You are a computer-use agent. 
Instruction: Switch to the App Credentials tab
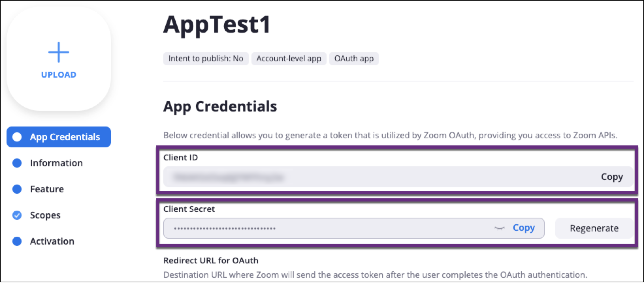point(65,137)
